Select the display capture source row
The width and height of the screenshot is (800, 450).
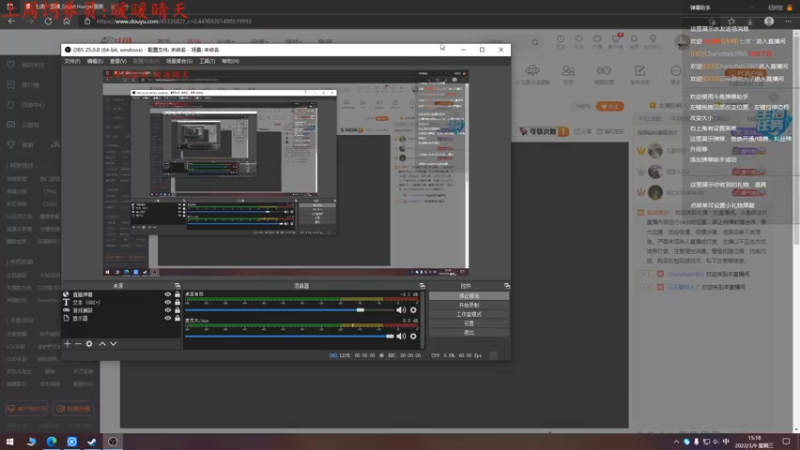(121, 318)
